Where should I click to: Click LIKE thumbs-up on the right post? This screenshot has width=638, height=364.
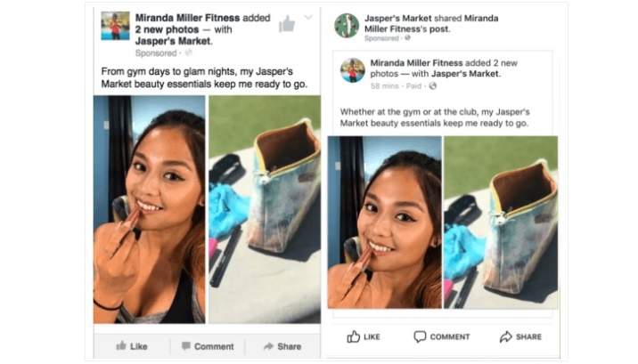364,336
